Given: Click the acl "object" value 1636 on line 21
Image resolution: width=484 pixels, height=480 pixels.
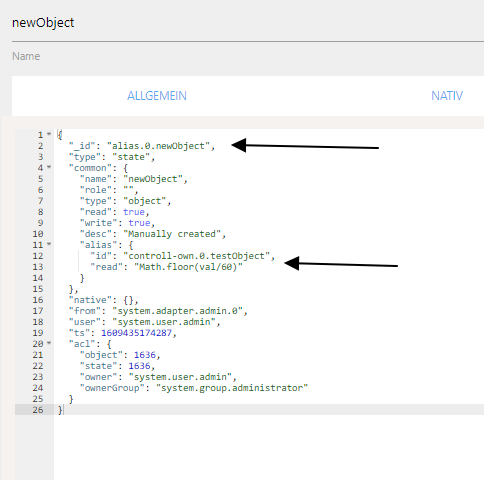Looking at the screenshot, I should click(x=145, y=355).
